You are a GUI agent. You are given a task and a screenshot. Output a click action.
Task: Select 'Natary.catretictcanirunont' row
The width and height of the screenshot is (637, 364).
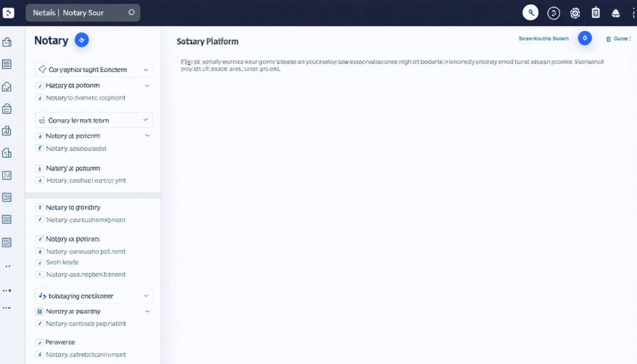click(x=86, y=354)
